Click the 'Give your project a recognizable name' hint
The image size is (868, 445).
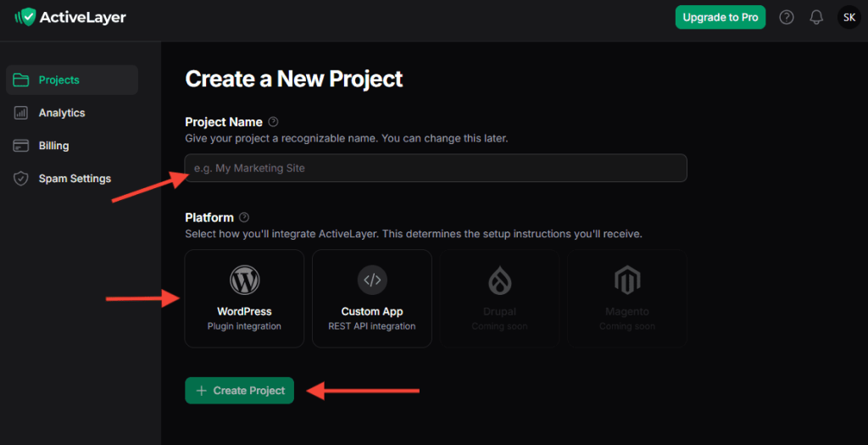coord(347,138)
